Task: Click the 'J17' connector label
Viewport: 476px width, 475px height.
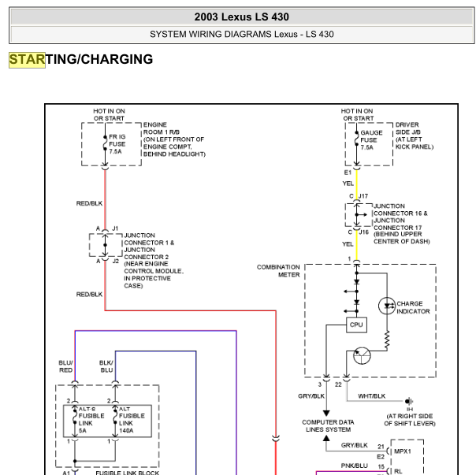Action: pyautogui.click(x=363, y=196)
